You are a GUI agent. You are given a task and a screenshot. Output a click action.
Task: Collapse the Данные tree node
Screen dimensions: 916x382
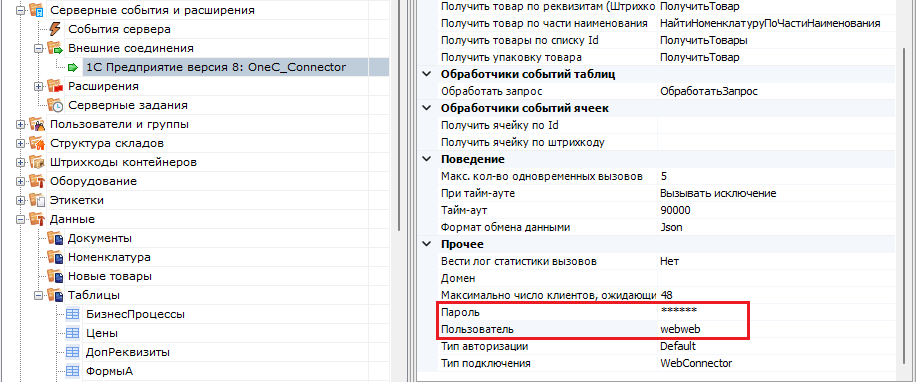(21, 220)
